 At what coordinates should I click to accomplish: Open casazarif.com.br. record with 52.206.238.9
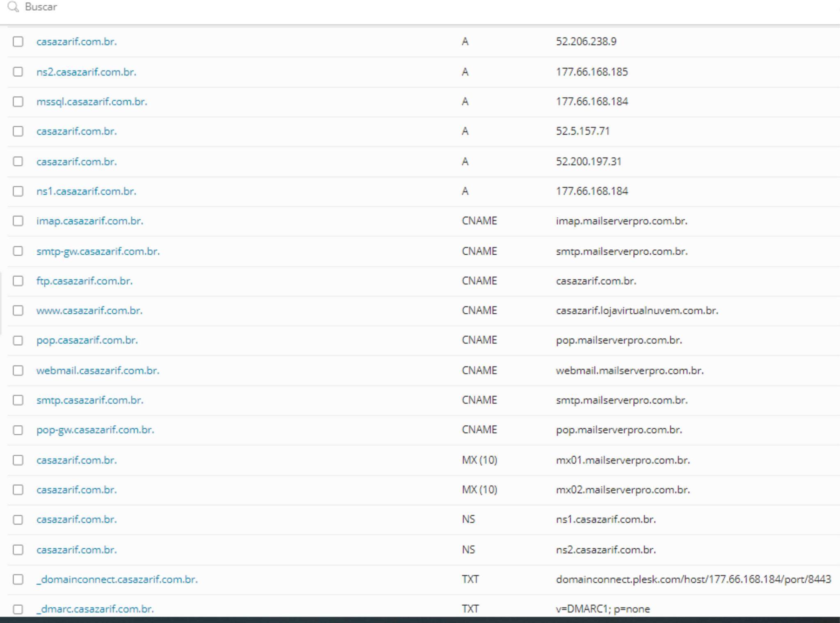click(77, 42)
